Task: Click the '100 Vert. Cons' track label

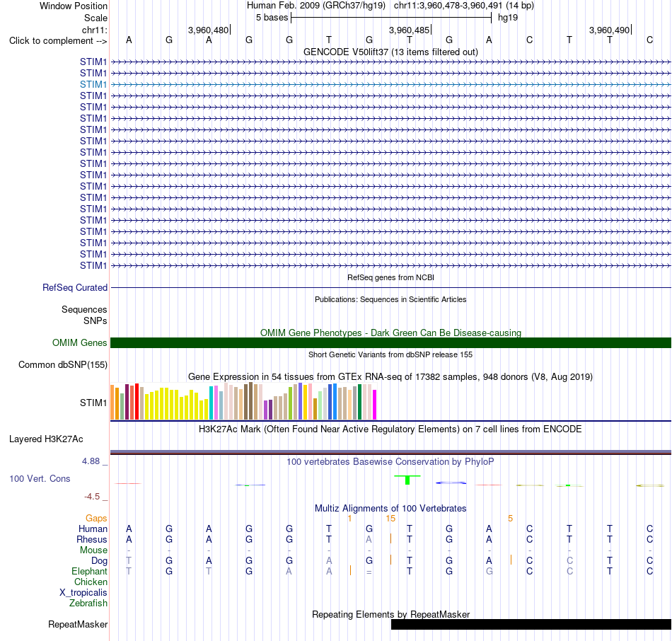Action: point(40,478)
